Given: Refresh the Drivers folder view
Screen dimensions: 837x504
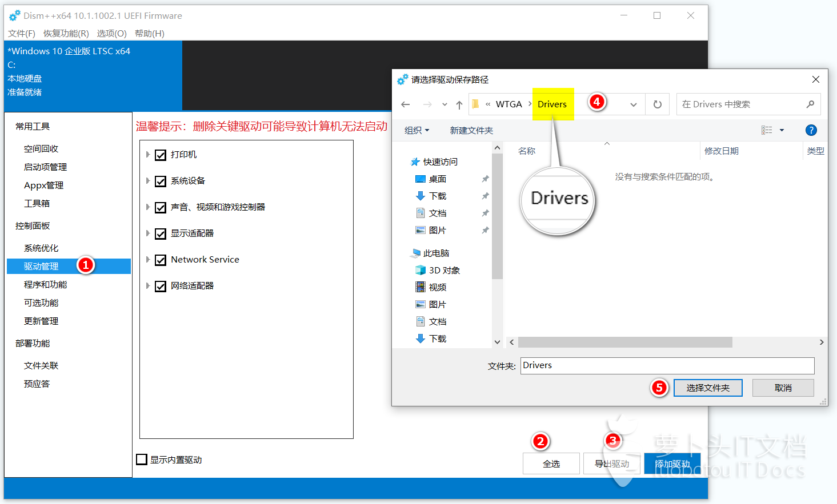Looking at the screenshot, I should [657, 104].
